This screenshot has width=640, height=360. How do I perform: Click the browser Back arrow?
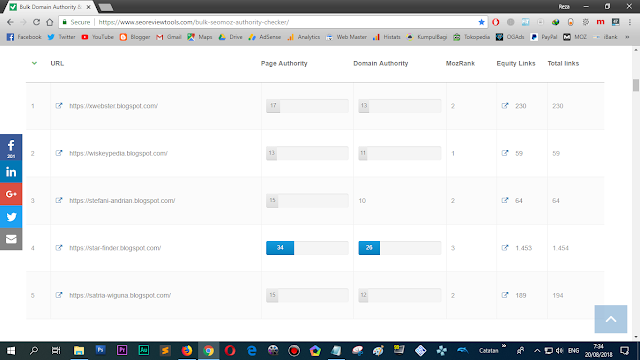[10, 22]
